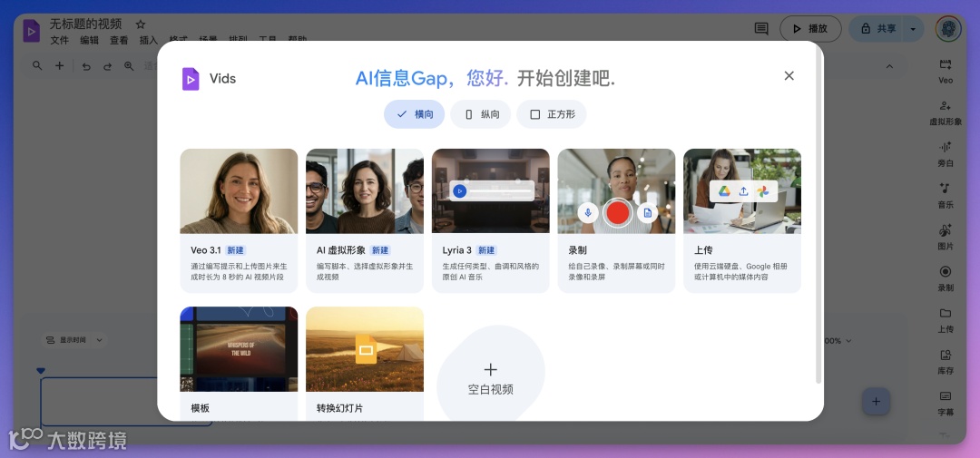Screen dimensions: 980x458
Task: Click the microphone icon on 录制 card
Action: click(x=587, y=212)
